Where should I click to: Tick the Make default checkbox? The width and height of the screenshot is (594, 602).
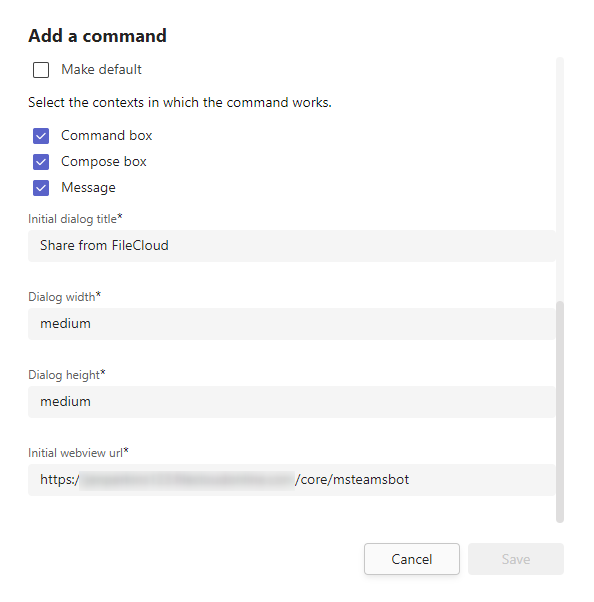41,70
